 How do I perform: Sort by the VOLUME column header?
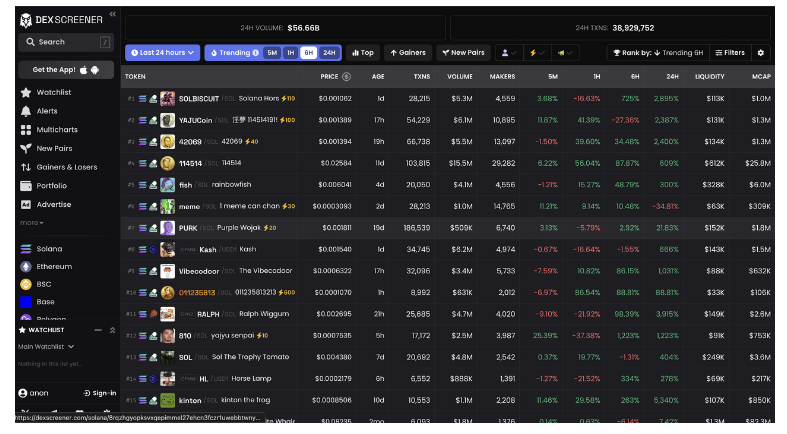[460, 77]
